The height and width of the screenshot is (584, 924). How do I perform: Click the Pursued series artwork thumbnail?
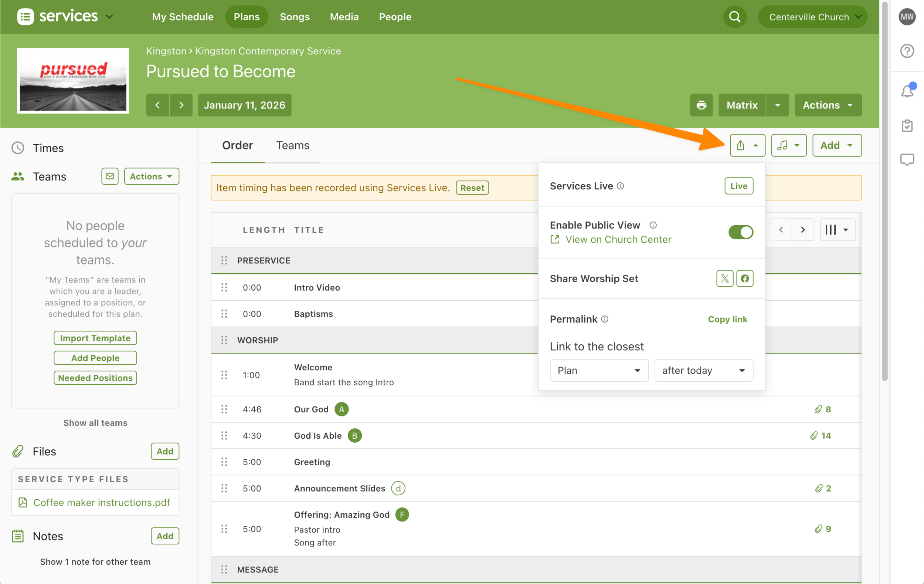tap(73, 81)
